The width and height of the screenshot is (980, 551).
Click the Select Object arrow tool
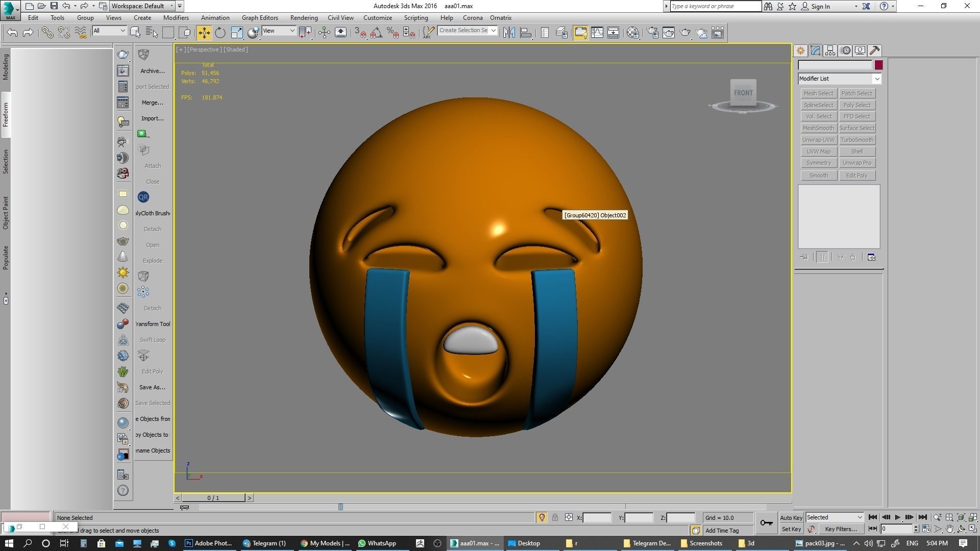point(135,33)
